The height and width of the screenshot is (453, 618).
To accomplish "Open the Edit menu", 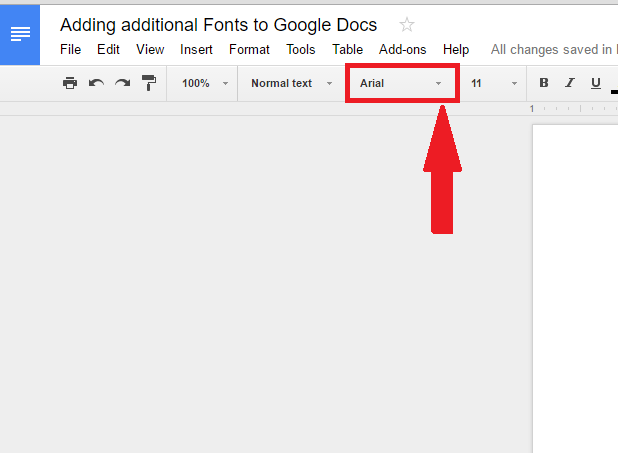I will pos(108,50).
